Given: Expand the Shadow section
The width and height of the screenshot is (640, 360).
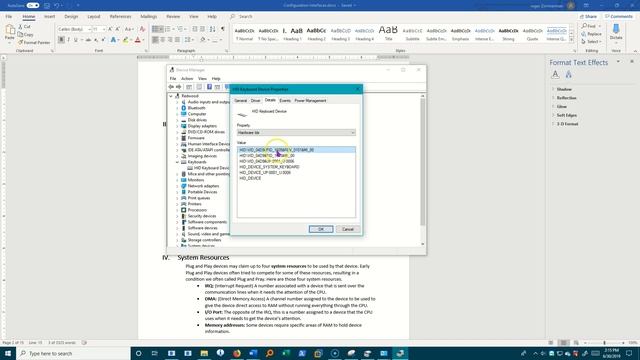Looking at the screenshot, I should click(564, 89).
